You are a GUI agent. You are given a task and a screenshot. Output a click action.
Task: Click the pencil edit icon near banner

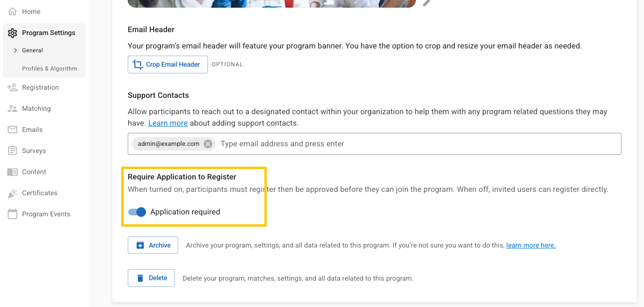point(426,3)
